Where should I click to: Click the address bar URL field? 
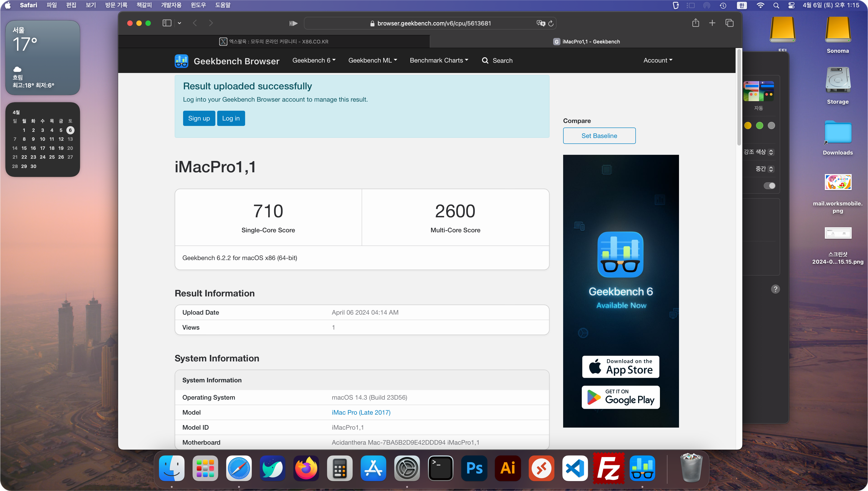(x=430, y=23)
